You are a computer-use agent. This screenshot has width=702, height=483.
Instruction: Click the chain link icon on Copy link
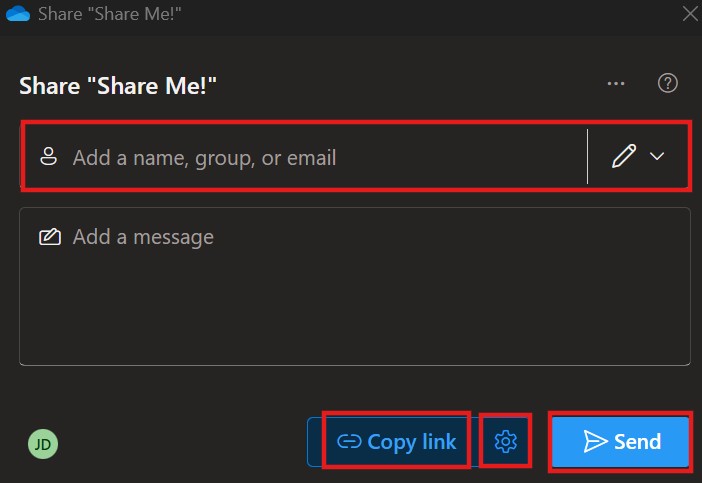coord(349,442)
